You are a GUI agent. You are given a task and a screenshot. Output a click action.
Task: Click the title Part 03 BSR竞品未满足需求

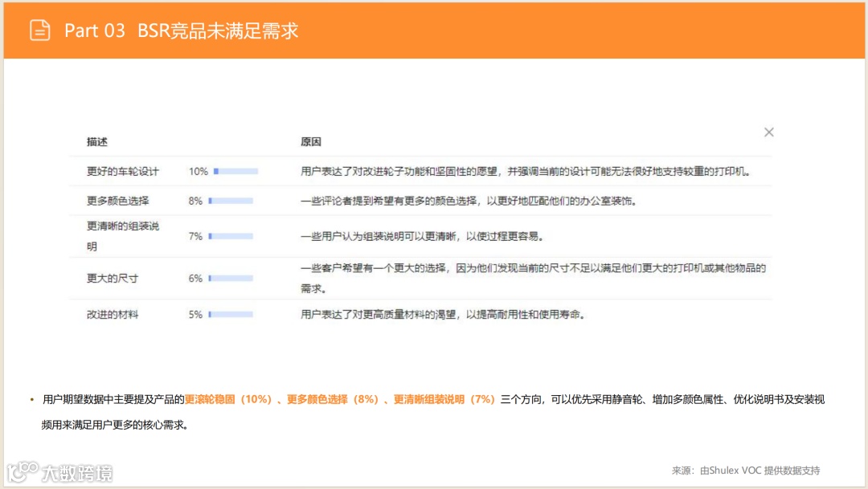tap(182, 31)
